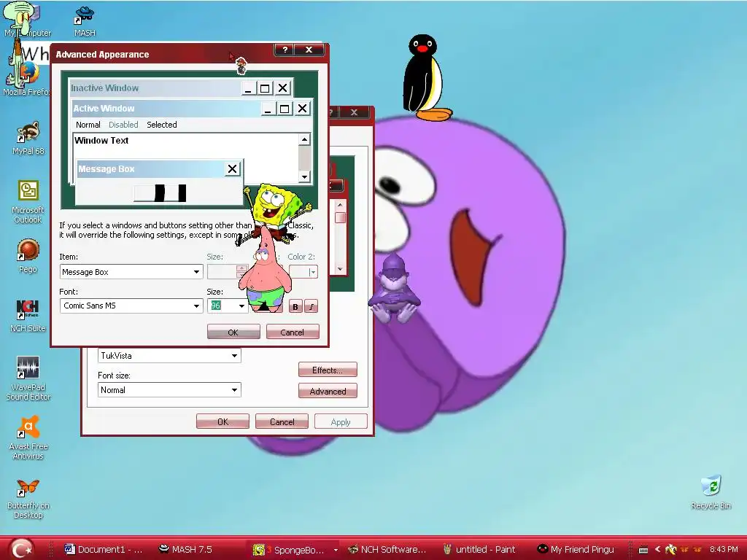Click the OK button in the Message Box preview

(160, 193)
